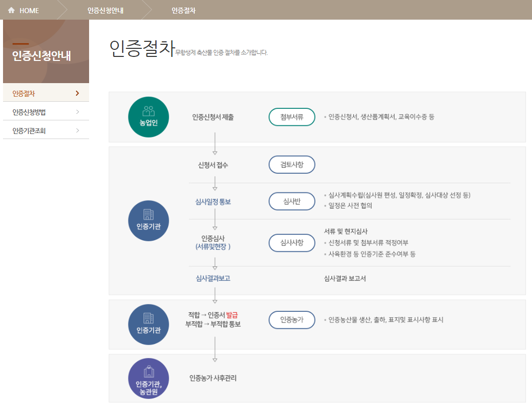Click the 첨부서류 pill button
The height and width of the screenshot is (408, 532).
(x=292, y=117)
